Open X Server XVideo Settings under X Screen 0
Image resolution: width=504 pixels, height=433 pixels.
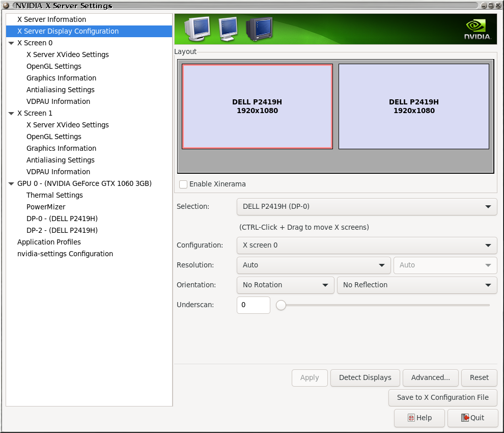[68, 55]
